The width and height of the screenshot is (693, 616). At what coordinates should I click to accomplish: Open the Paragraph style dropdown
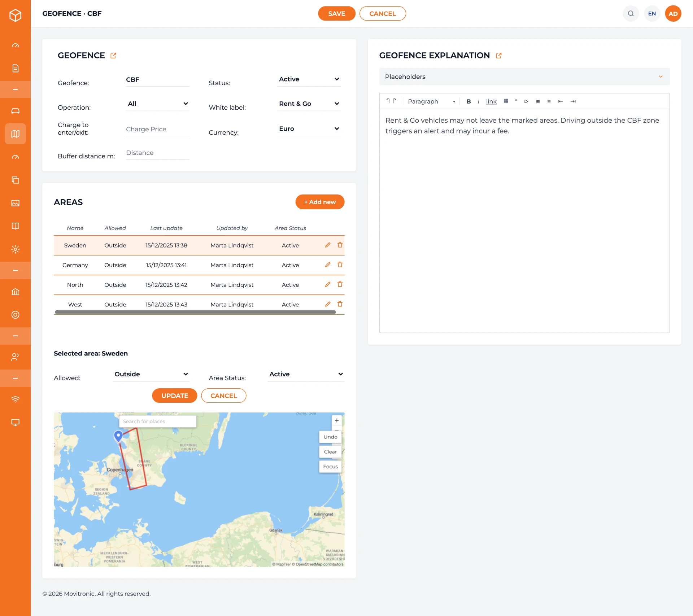point(431,101)
